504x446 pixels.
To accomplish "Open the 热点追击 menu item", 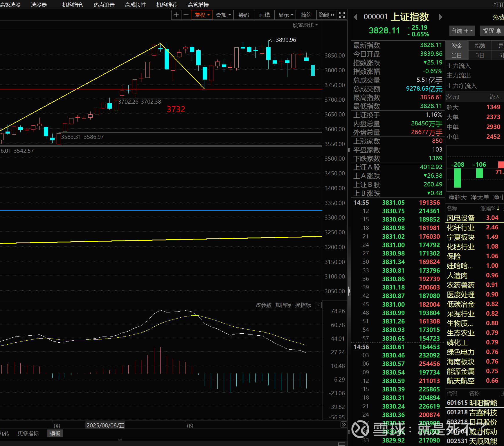I will [x=104, y=5].
